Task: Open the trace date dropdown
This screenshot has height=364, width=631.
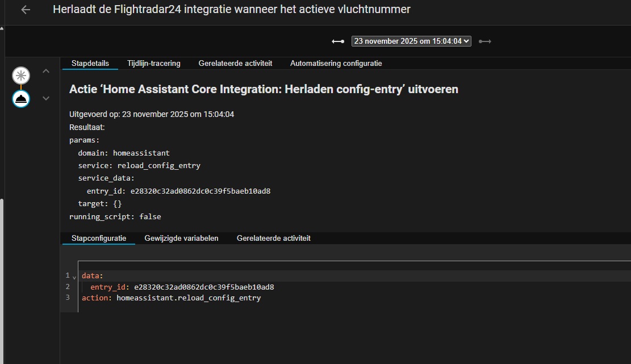Action: pyautogui.click(x=411, y=41)
